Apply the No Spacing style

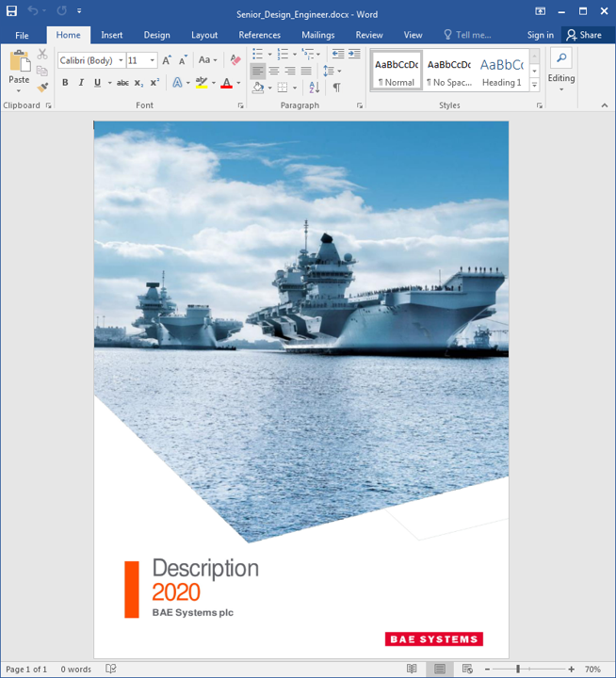[x=449, y=71]
